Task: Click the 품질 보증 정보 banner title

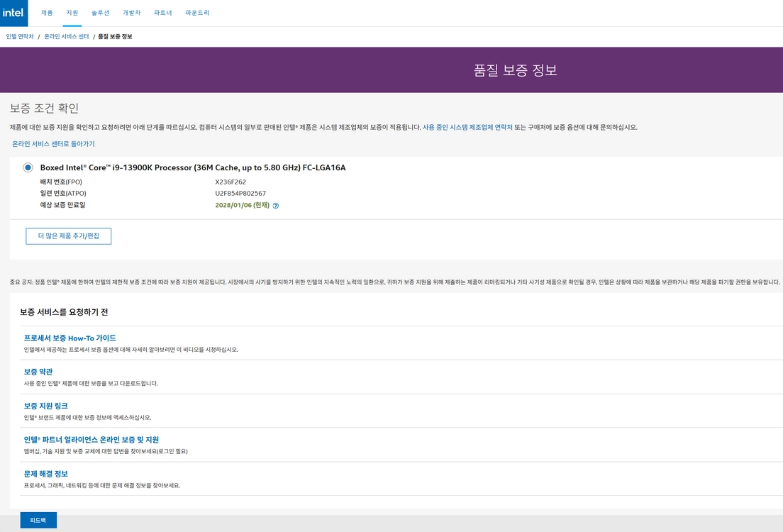Action: point(516,70)
